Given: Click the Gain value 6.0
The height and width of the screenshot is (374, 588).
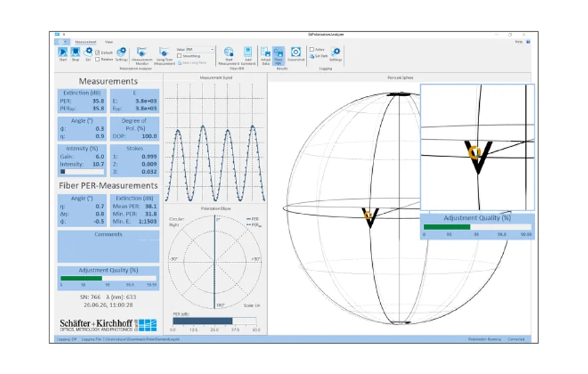Looking at the screenshot, I should [100, 157].
